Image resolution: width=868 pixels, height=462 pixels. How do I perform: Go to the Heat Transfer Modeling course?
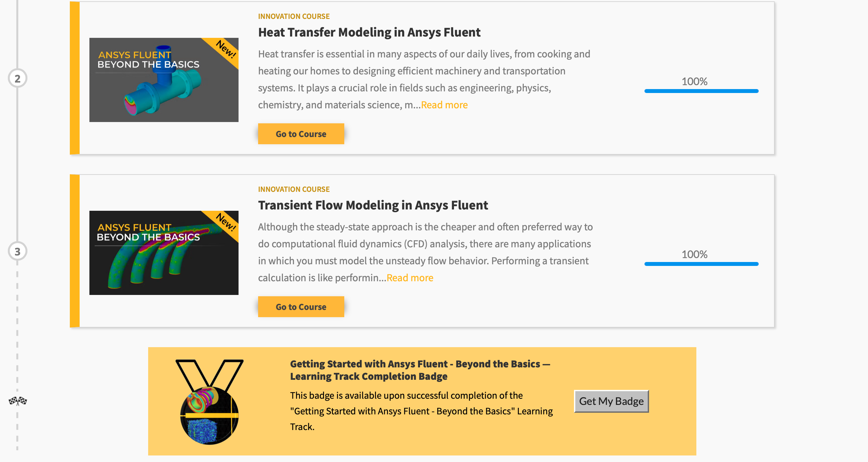(301, 134)
